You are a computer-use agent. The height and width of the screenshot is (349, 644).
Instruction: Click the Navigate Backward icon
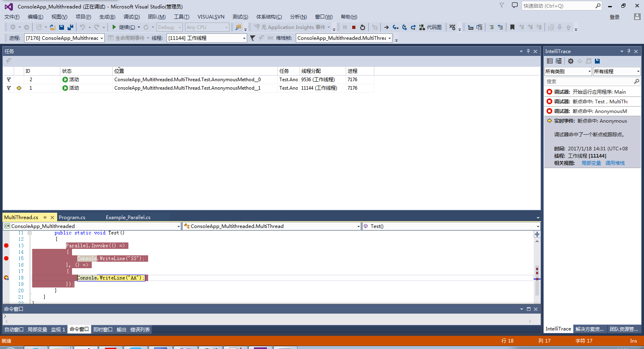(x=13, y=27)
